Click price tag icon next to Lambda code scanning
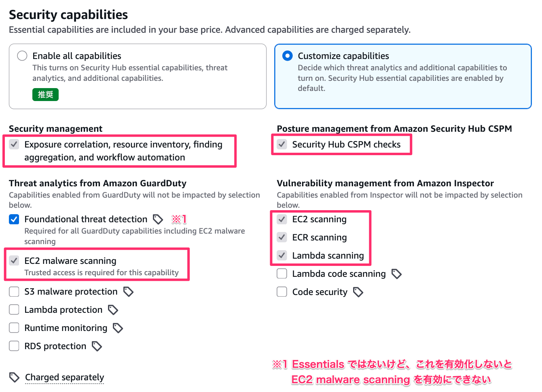542x392 pixels. [396, 274]
